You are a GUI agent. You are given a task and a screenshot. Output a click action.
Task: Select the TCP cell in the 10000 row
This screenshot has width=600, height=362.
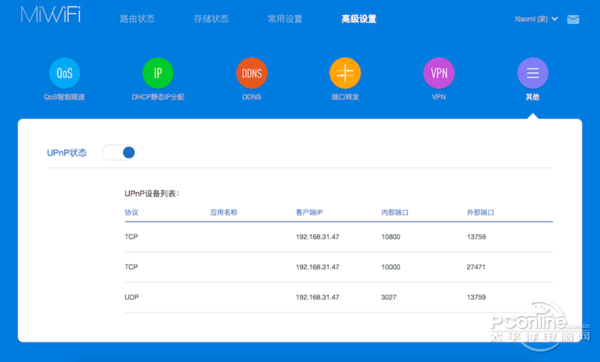coord(131,267)
